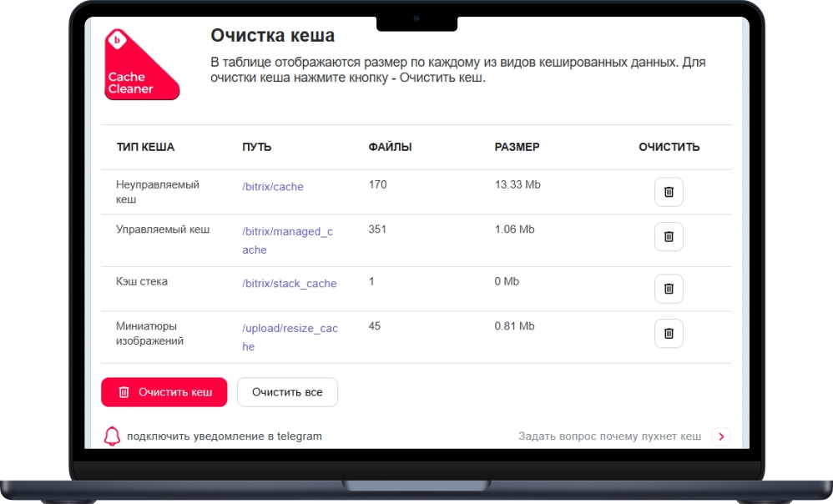Image resolution: width=833 pixels, height=504 pixels.
Task: Clear Миниатюры изображений via its trash icon
Action: (x=668, y=334)
